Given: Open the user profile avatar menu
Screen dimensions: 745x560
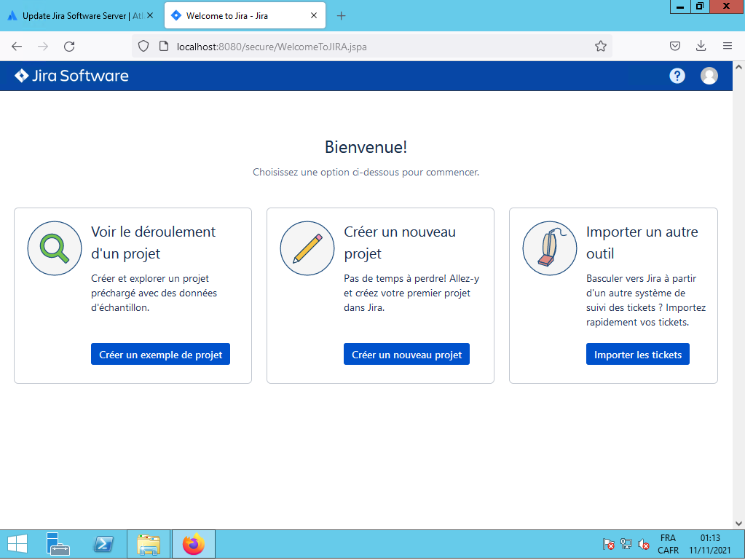Looking at the screenshot, I should click(x=709, y=76).
